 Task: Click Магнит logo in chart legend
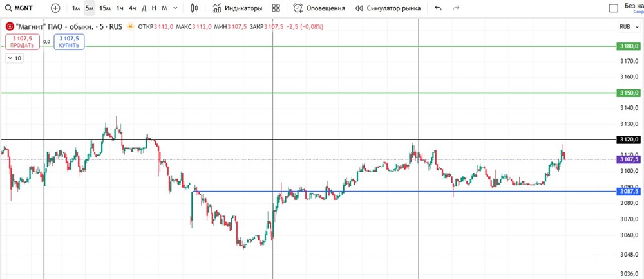coord(8,26)
